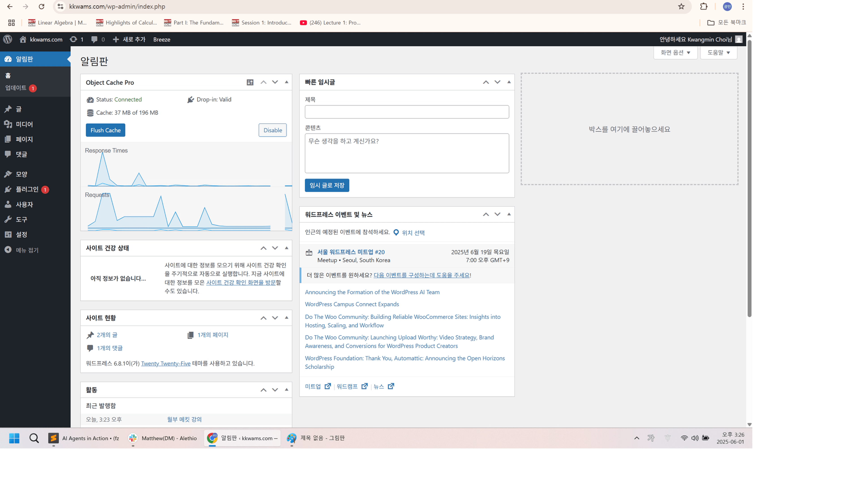Screen dimensions: 860x504
Task: Open the 플러그인 menu in sidebar
Action: (27, 189)
